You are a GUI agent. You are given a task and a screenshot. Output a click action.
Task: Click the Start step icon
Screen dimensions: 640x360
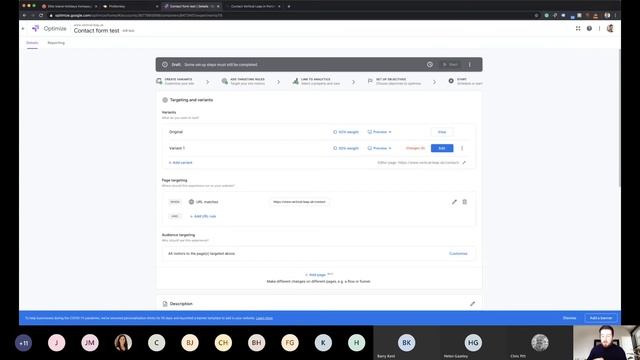pyautogui.click(x=451, y=81)
